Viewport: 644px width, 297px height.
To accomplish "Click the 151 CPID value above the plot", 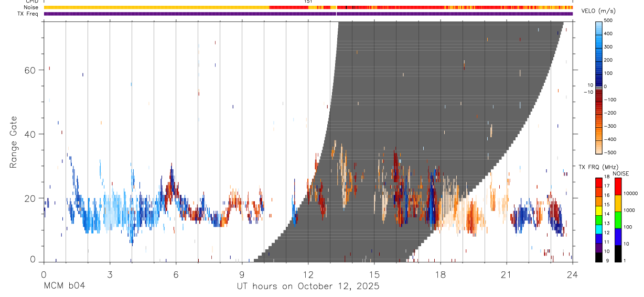I will (308, 2).
